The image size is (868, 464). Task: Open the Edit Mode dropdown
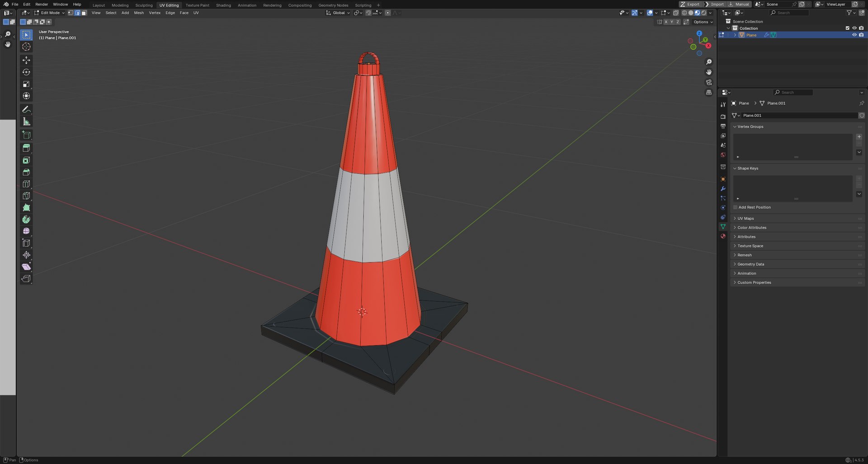click(50, 13)
